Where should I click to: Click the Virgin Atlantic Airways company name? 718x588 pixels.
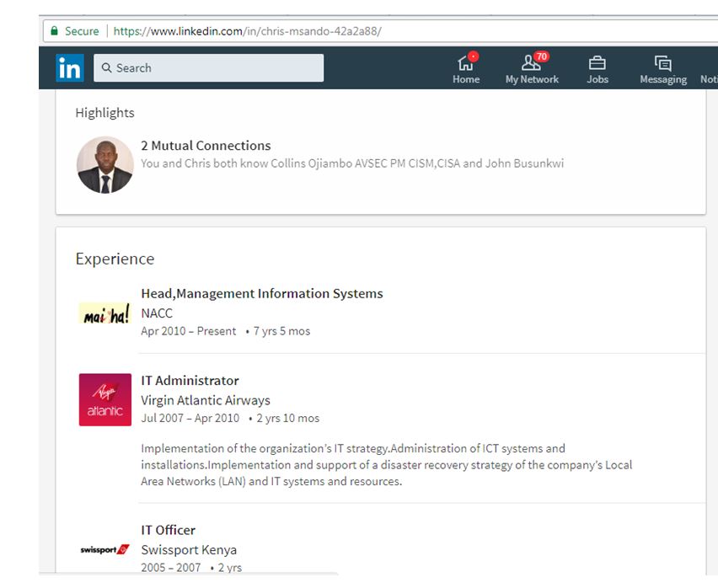coord(206,400)
